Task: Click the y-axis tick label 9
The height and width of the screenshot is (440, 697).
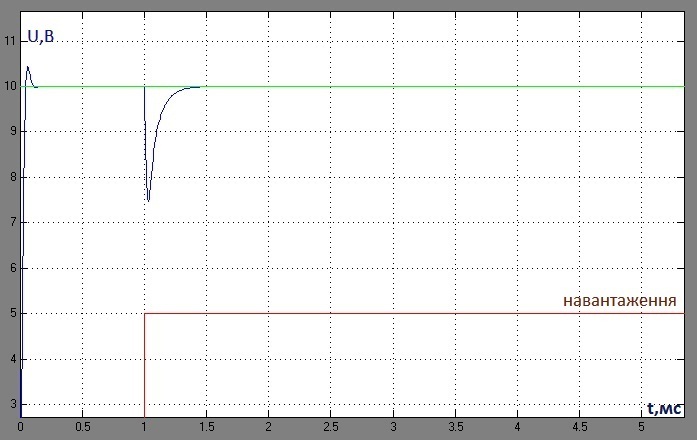Action: pyautogui.click(x=13, y=132)
